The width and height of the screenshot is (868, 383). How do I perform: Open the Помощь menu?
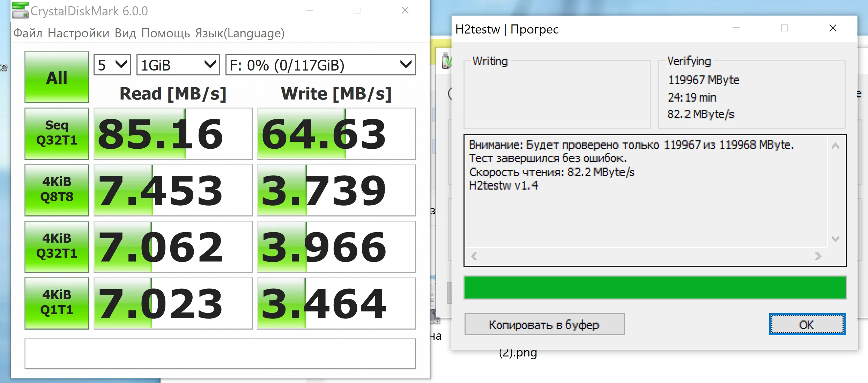[165, 33]
